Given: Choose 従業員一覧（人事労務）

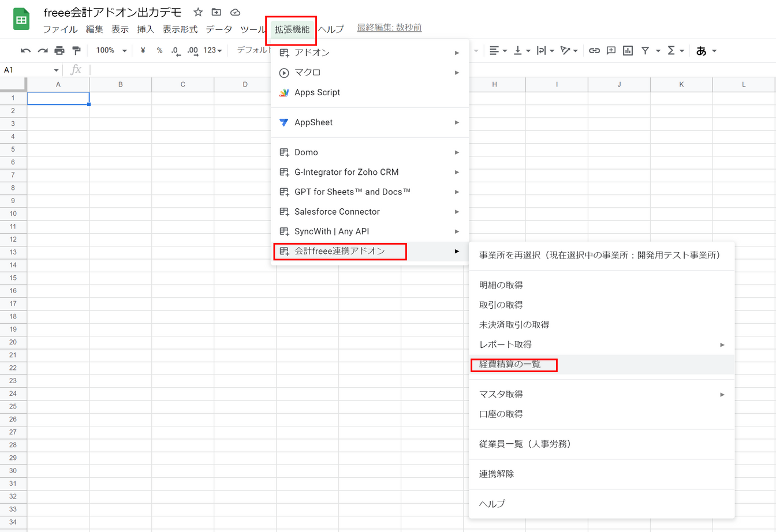Looking at the screenshot, I should [602, 444].
